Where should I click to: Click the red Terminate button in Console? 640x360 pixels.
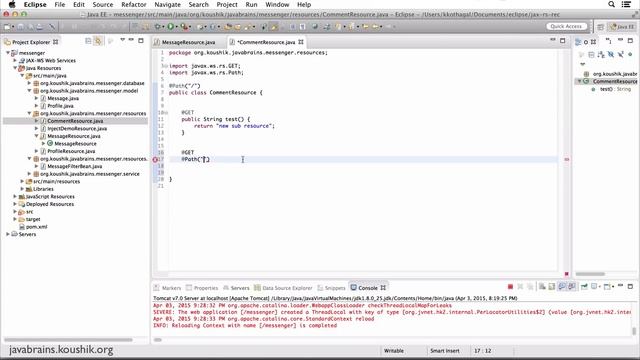pyautogui.click(x=510, y=287)
